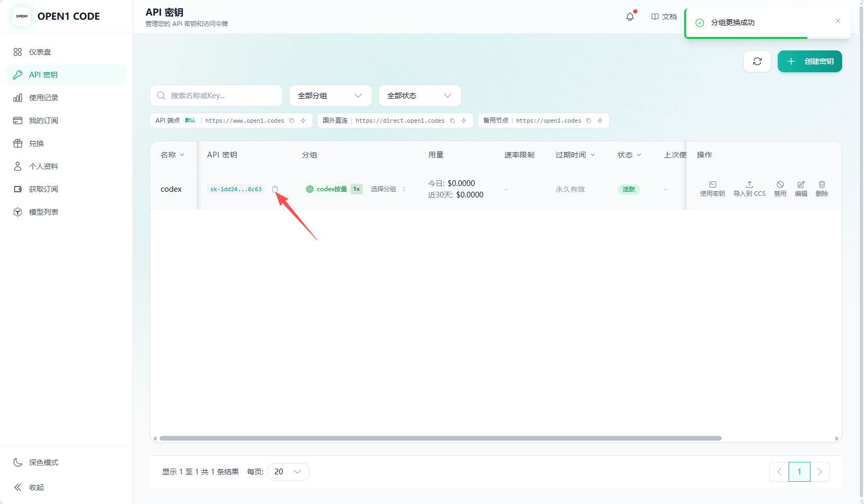Click the 活跃 status badge for codex
This screenshot has width=864, height=504.
pos(629,189)
